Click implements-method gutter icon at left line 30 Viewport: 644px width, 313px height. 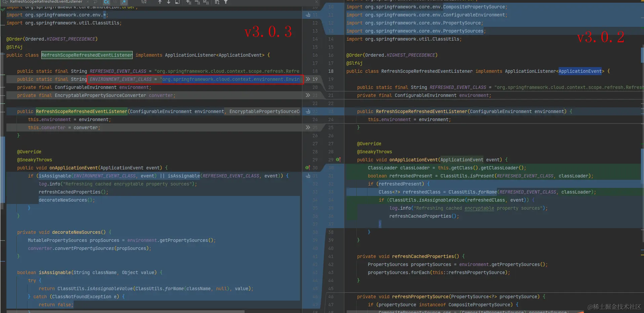307,168
